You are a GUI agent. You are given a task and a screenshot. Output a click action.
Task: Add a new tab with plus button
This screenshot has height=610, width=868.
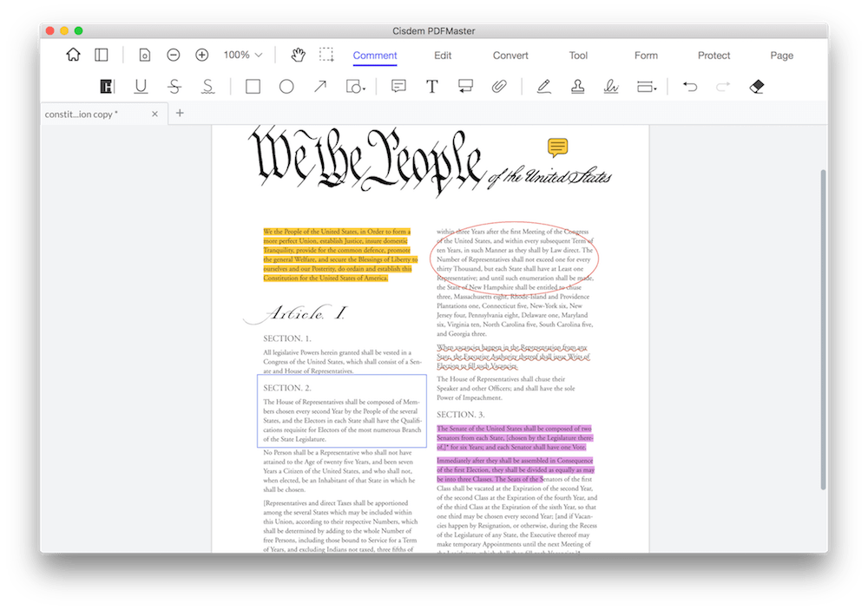180,113
